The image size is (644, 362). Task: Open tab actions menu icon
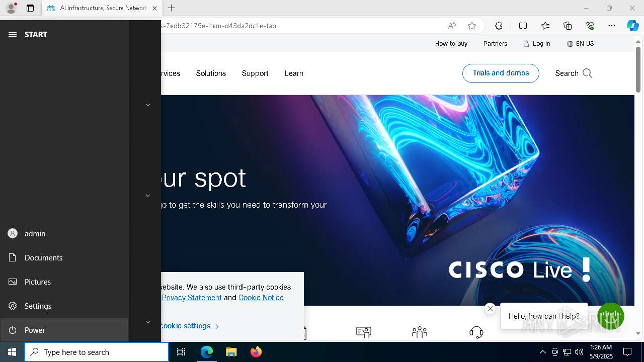pyautogui.click(x=30, y=8)
